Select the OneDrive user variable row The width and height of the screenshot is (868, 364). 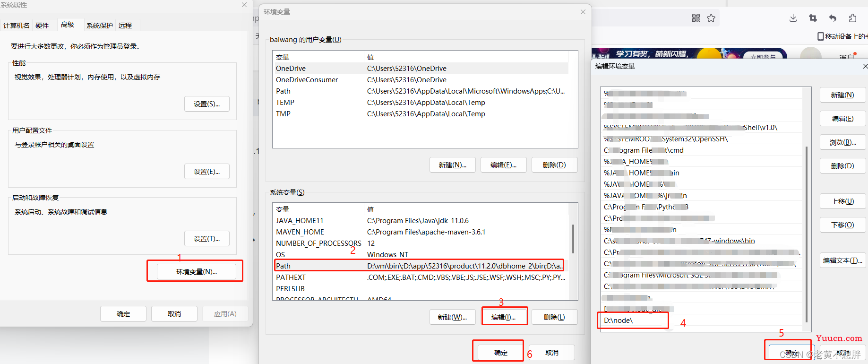421,69
